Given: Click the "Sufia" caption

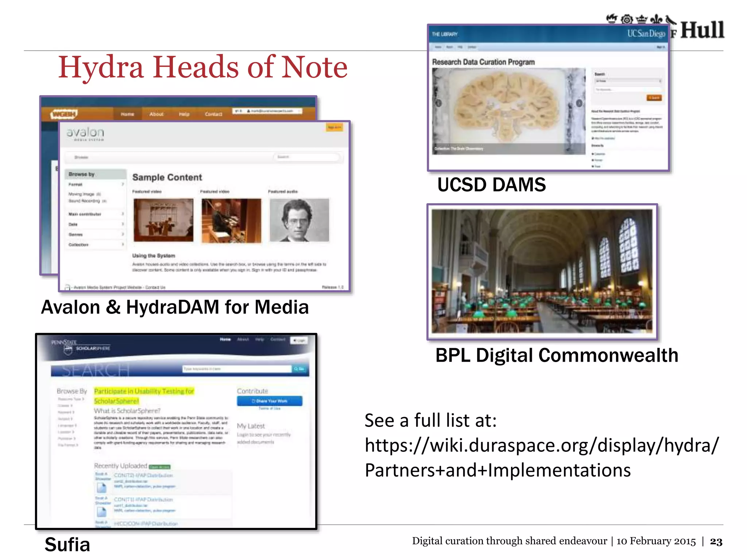Looking at the screenshot, I should pyautogui.click(x=67, y=545).
